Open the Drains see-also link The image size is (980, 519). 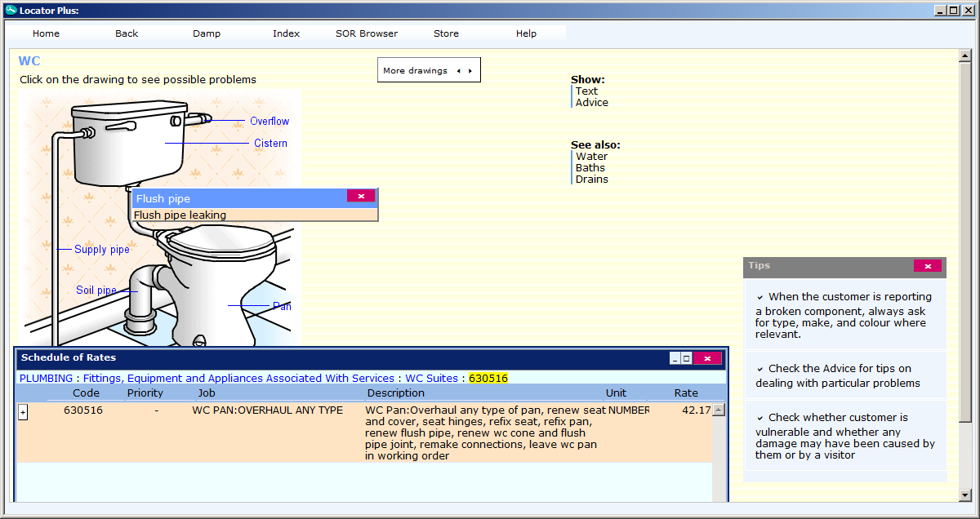(x=592, y=179)
